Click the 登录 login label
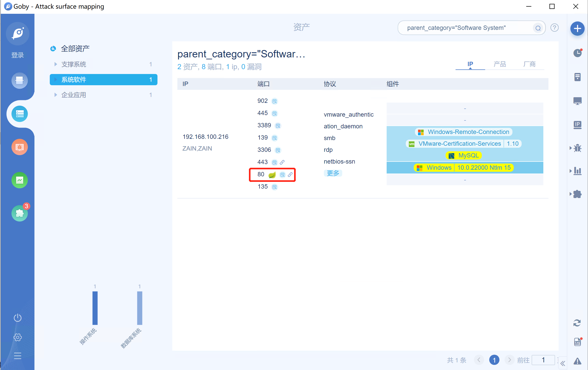Screen dimensions: 588x370 point(18,55)
